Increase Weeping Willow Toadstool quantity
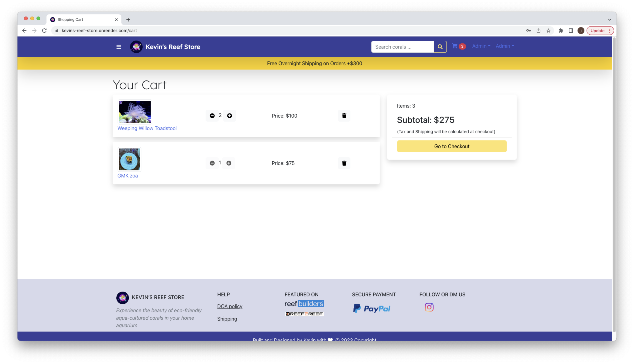This screenshot has height=364, width=634. tap(229, 116)
